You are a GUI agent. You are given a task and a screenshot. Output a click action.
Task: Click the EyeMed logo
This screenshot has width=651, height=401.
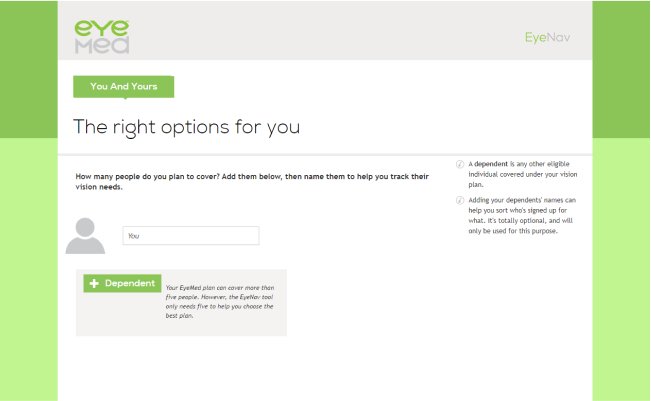(x=102, y=37)
